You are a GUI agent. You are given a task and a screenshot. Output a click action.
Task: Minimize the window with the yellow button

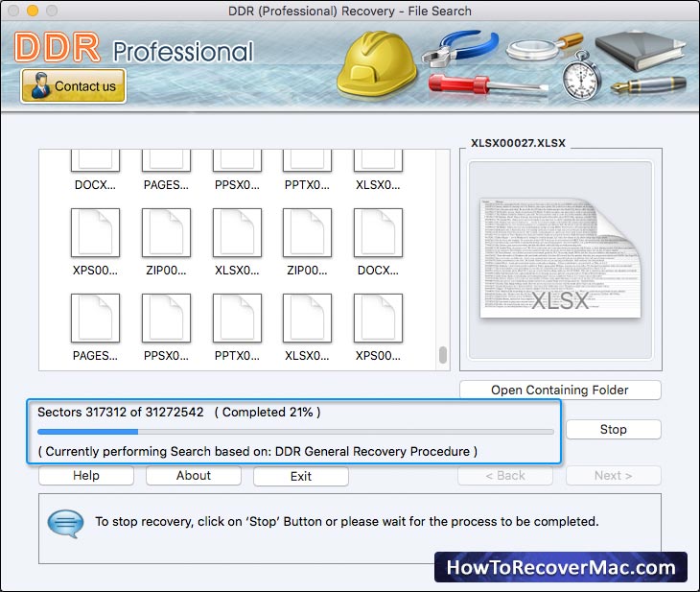pos(33,11)
